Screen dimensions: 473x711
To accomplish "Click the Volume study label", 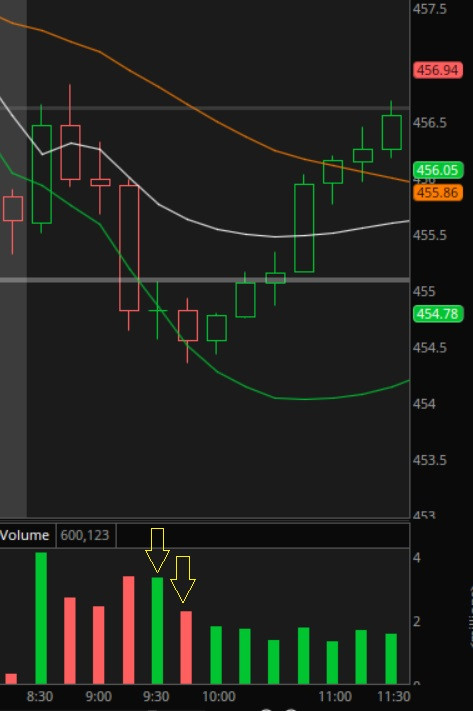I will pos(24,535).
